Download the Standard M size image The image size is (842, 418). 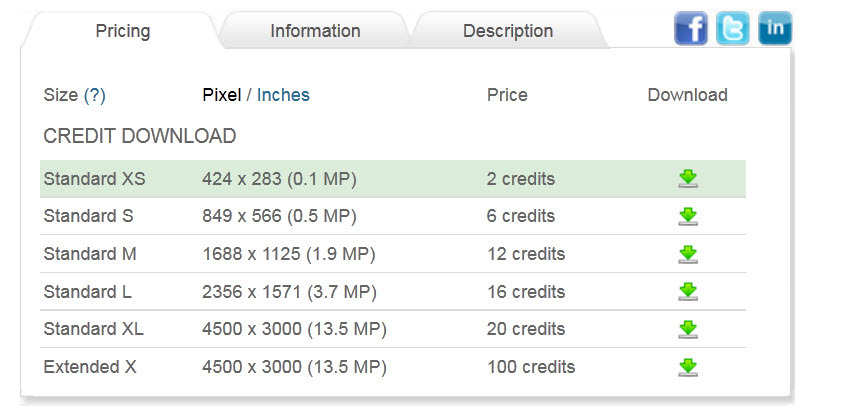687,254
